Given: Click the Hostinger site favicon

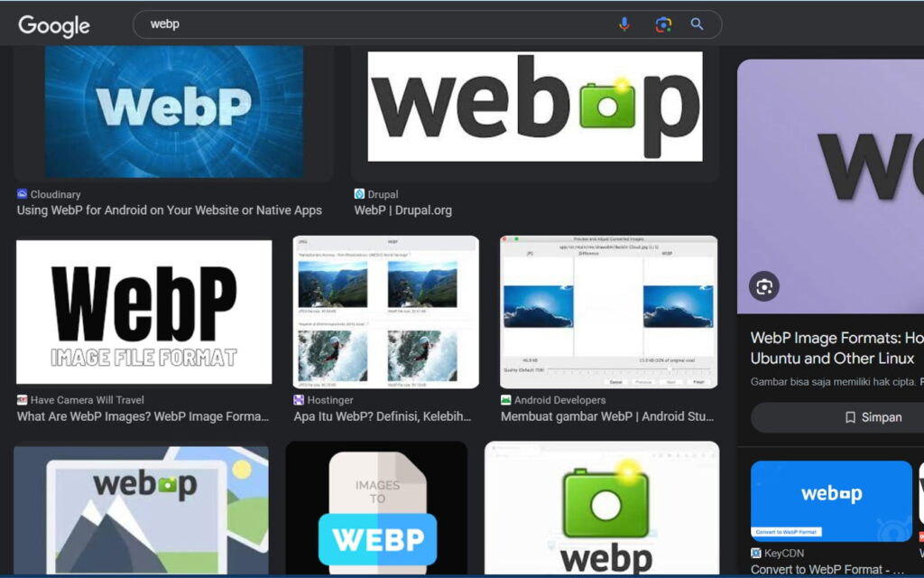Looking at the screenshot, I should pyautogui.click(x=299, y=400).
